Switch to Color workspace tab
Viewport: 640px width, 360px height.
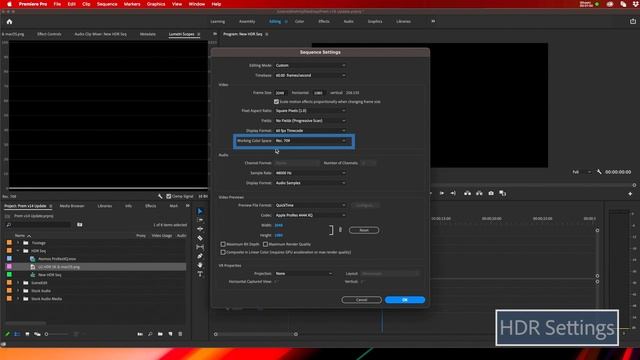point(299,21)
